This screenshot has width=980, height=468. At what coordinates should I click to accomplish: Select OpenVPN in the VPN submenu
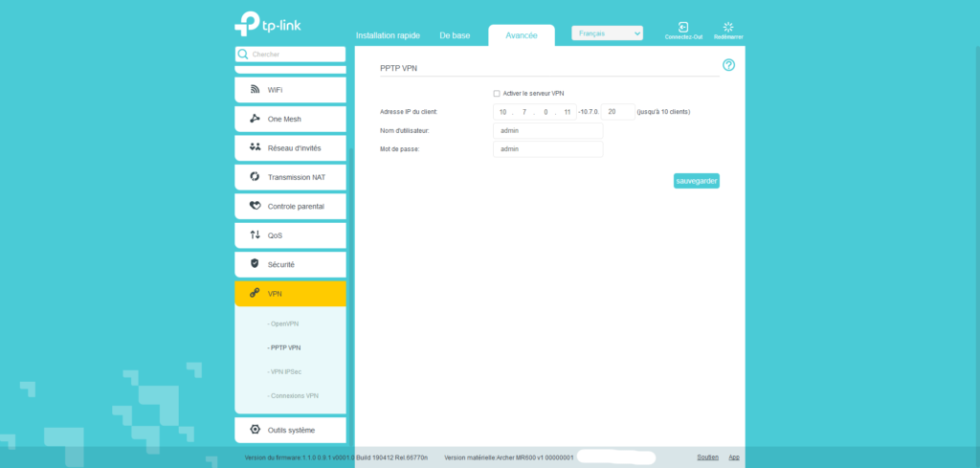coord(285,323)
